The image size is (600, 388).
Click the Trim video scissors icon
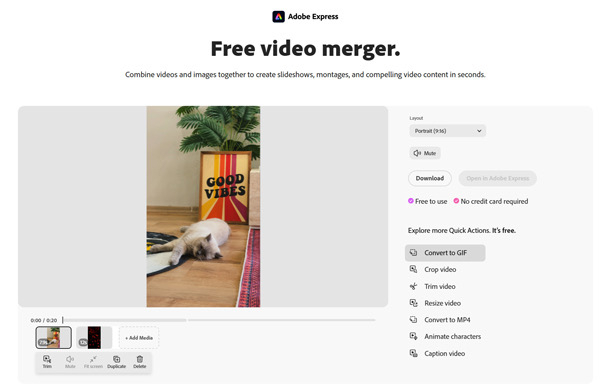pos(413,286)
